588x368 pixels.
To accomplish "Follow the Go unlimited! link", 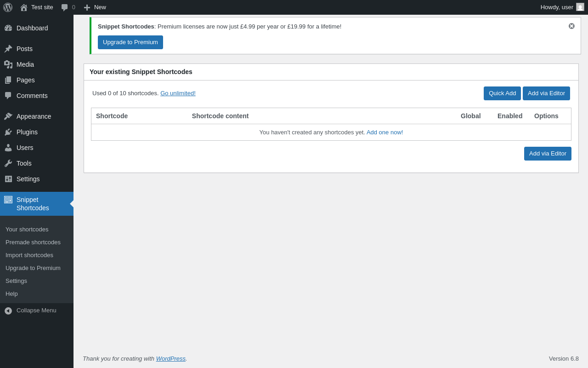I will pos(178,93).
